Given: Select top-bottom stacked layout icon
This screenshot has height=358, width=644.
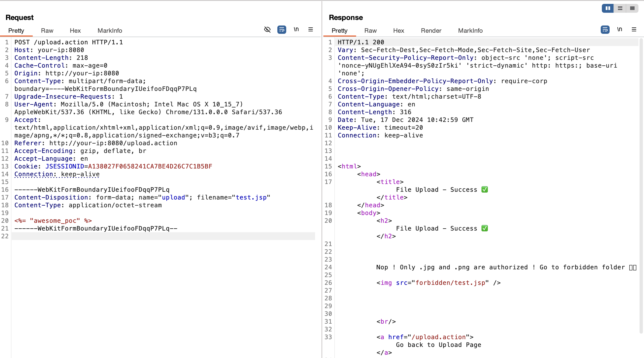Looking at the screenshot, I should click(x=620, y=8).
